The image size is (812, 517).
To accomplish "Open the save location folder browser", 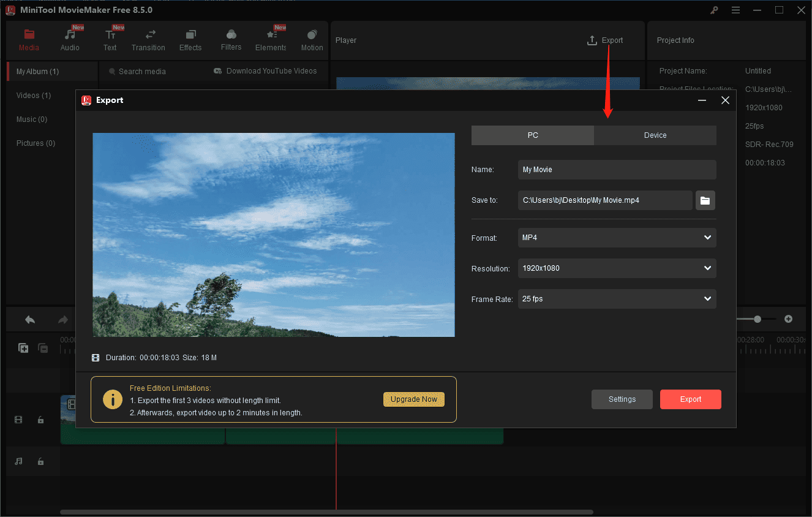I will pyautogui.click(x=705, y=200).
